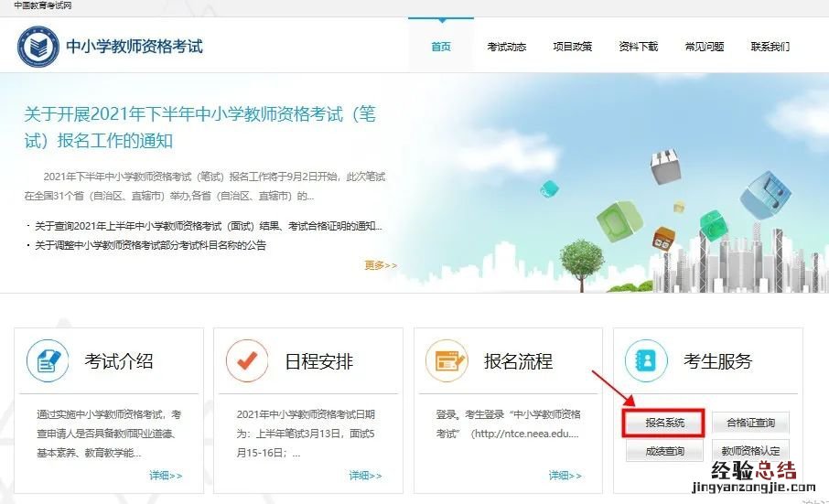Open the 项目政策 navigation item
The height and width of the screenshot is (504, 829).
(x=573, y=47)
